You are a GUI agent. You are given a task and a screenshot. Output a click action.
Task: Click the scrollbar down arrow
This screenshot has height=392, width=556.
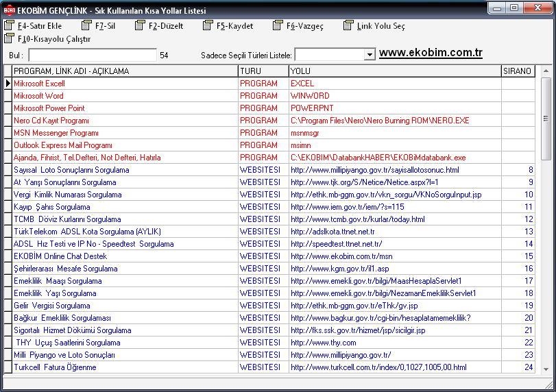click(546, 369)
